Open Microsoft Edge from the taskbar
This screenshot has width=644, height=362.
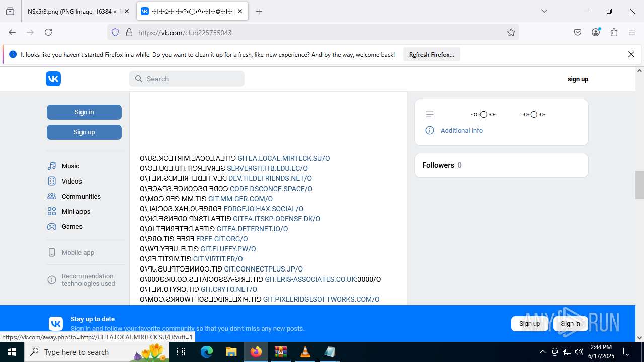(x=207, y=352)
